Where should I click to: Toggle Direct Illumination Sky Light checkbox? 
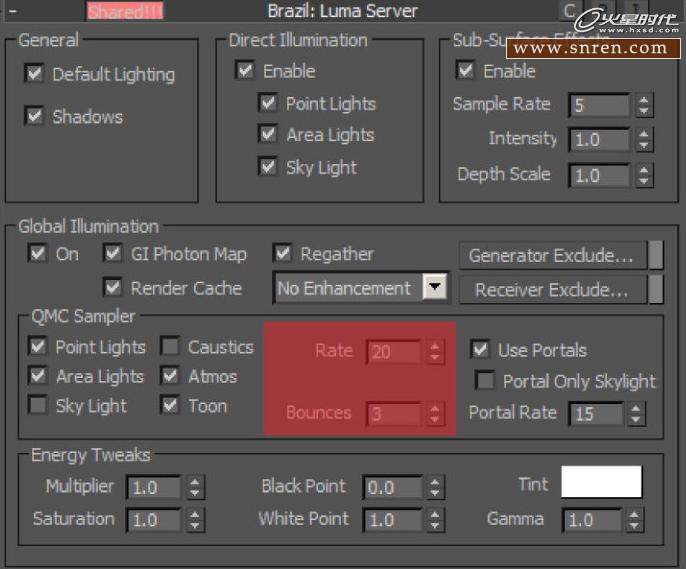click(268, 167)
